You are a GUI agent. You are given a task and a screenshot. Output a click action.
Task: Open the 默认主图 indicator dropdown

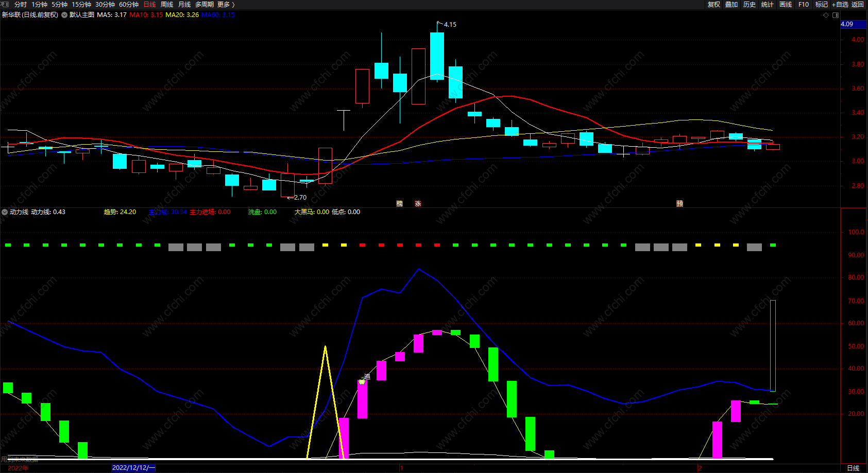tap(64, 15)
